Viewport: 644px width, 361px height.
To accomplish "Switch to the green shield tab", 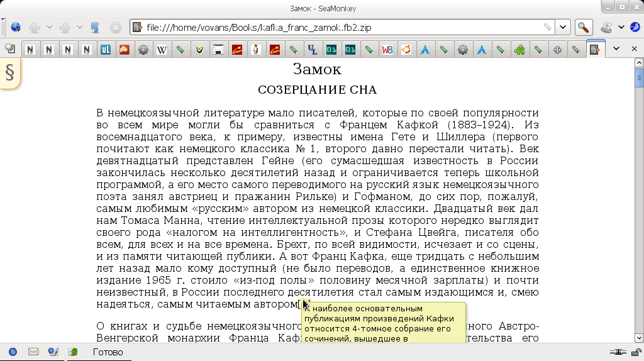I will [199, 49].
